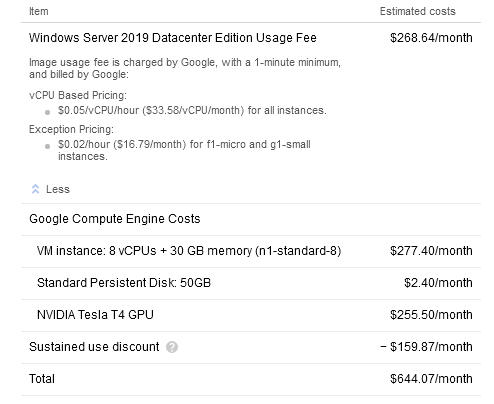Click the $255.50/month GPU cost

[x=431, y=315]
